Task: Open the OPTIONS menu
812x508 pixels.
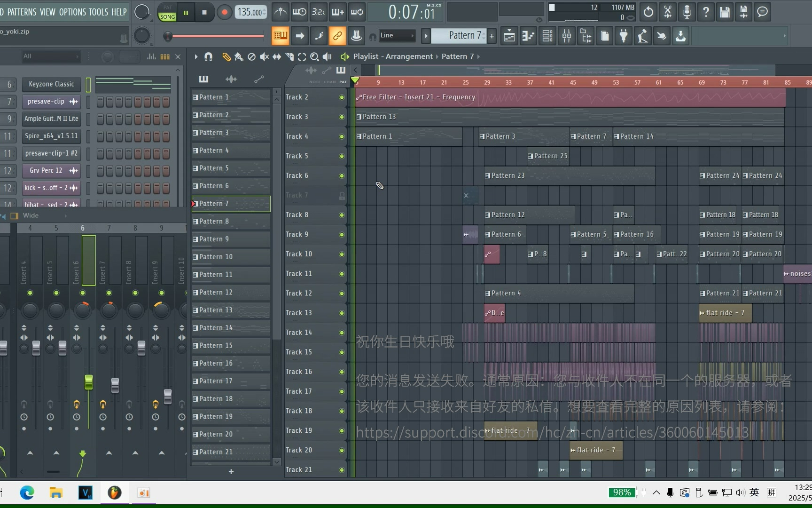Action: [x=72, y=12]
